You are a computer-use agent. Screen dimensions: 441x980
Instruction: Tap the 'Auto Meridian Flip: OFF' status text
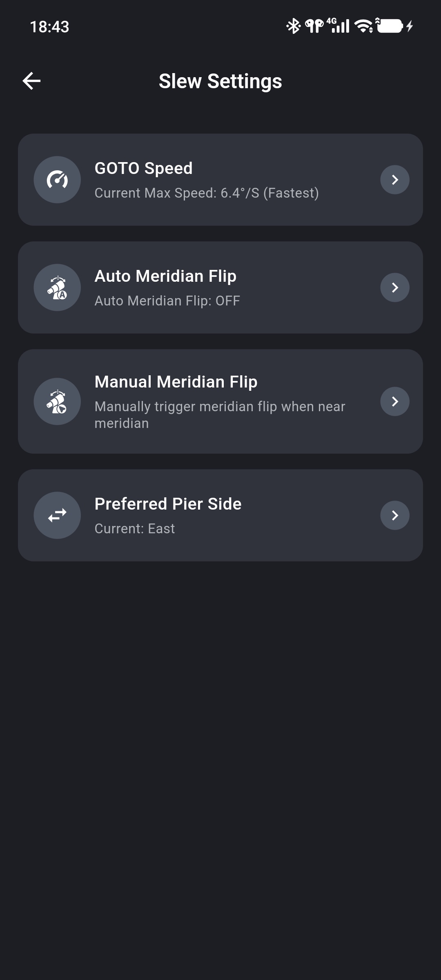tap(167, 301)
